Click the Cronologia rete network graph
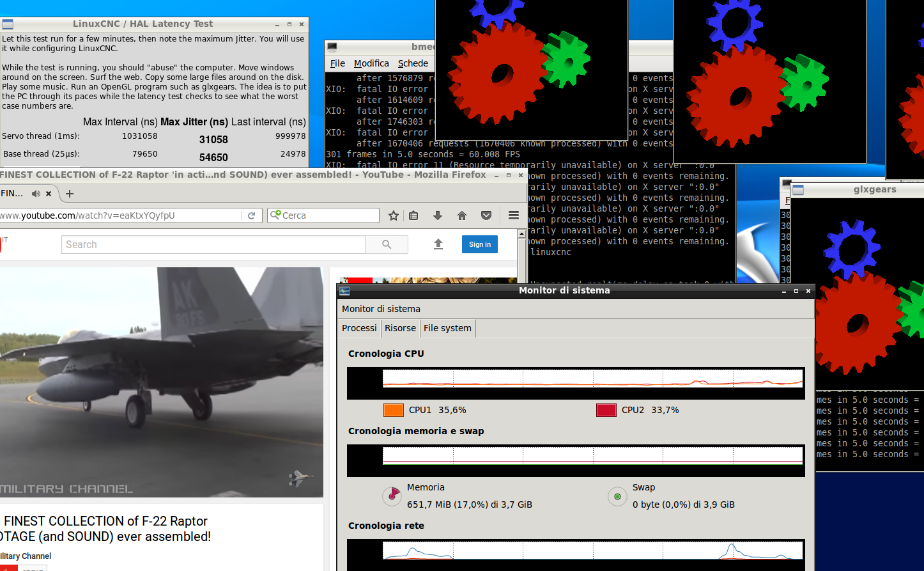This screenshot has height=571, width=924. click(x=576, y=555)
